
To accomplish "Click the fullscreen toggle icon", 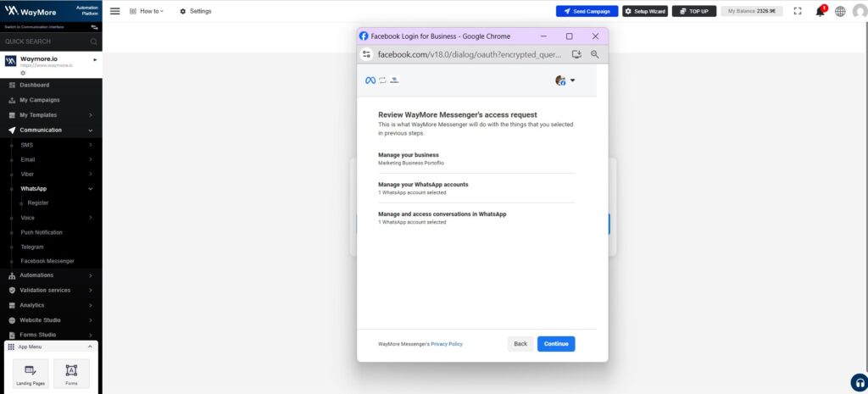I will 798,11.
